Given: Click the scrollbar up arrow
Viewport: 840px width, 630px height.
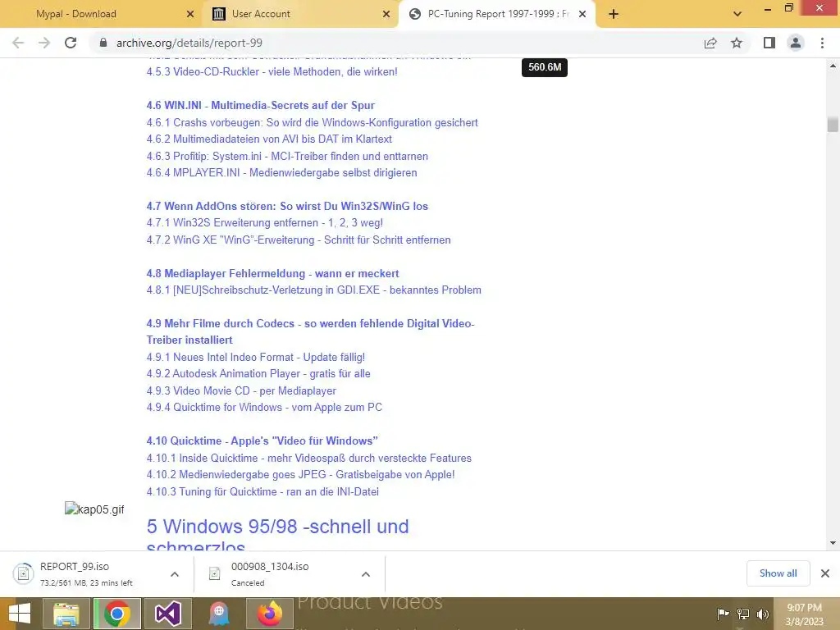Looking at the screenshot, I should [x=833, y=66].
